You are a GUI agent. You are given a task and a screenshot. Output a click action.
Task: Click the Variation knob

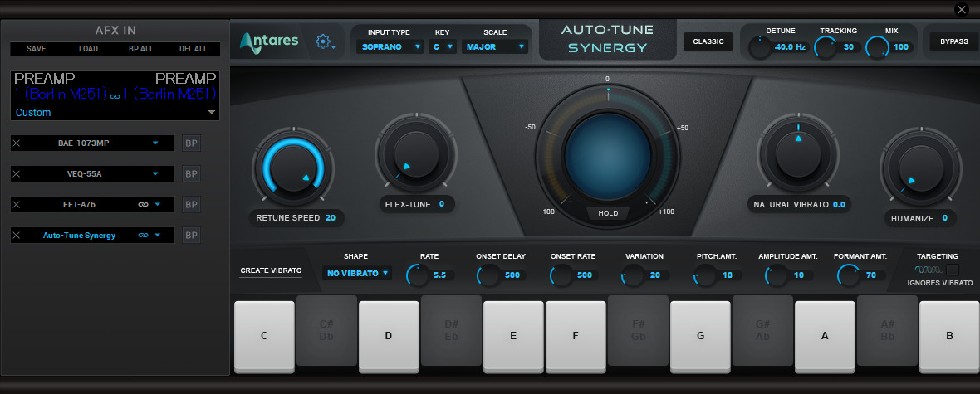pyautogui.click(x=633, y=275)
